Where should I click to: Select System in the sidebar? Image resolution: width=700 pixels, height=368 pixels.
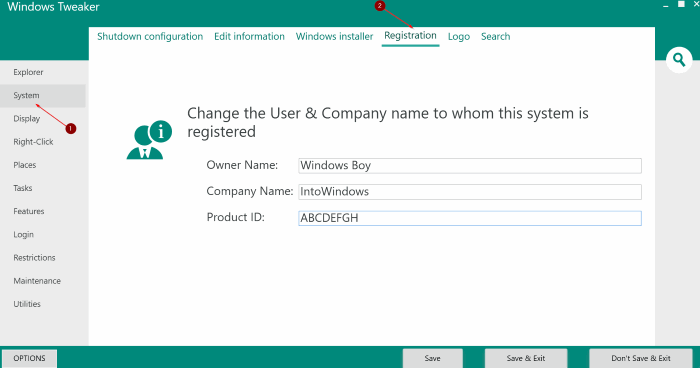click(43, 96)
